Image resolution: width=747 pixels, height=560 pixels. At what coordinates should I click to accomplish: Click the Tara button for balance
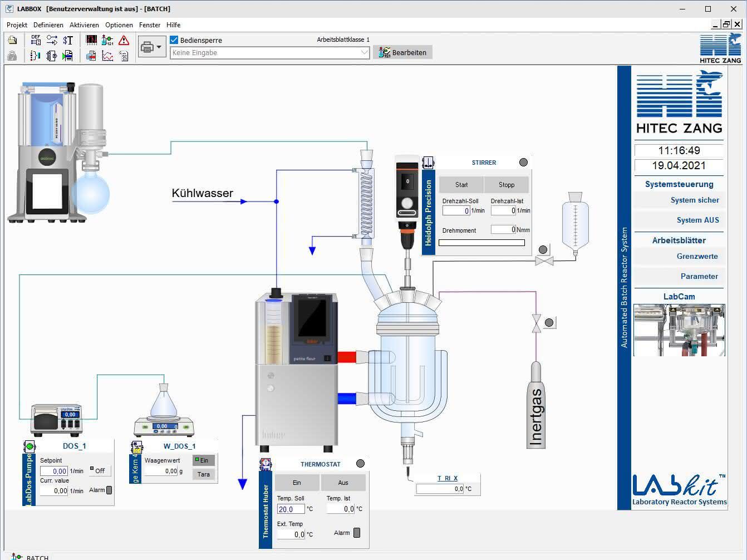[x=204, y=474]
